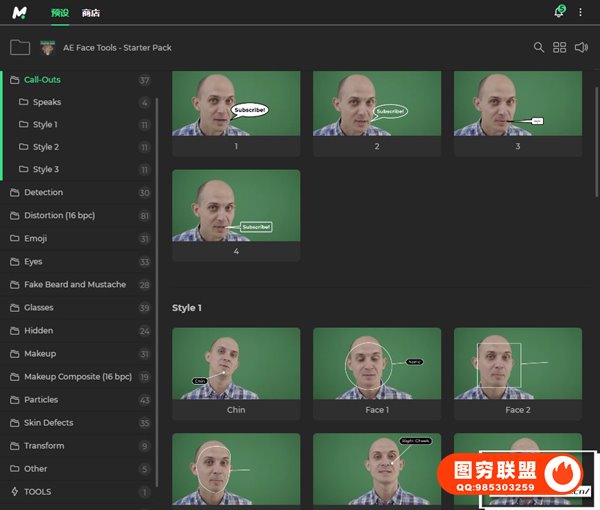Switch to the 商店 tab
The height and width of the screenshot is (510, 600).
pyautogui.click(x=91, y=13)
